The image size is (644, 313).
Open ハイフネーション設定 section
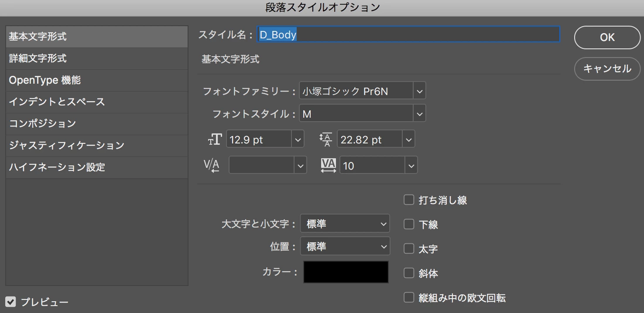[97, 167]
